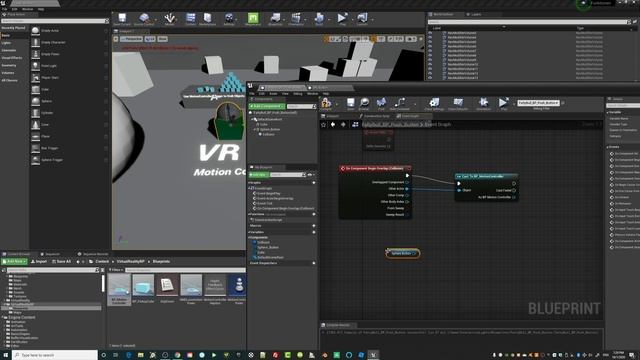This screenshot has height=360, width=640.
Task: Open the viewport Show dropdown
Action: (x=162, y=39)
